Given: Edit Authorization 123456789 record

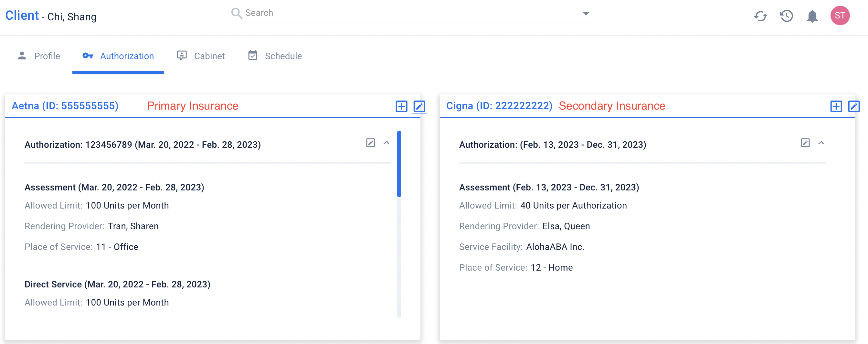Looking at the screenshot, I should coord(371,143).
